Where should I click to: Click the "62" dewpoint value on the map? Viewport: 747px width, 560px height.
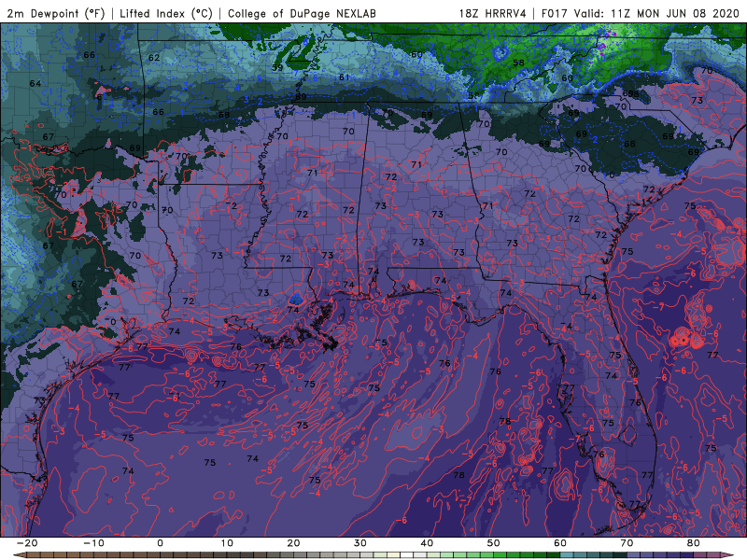coord(154,58)
